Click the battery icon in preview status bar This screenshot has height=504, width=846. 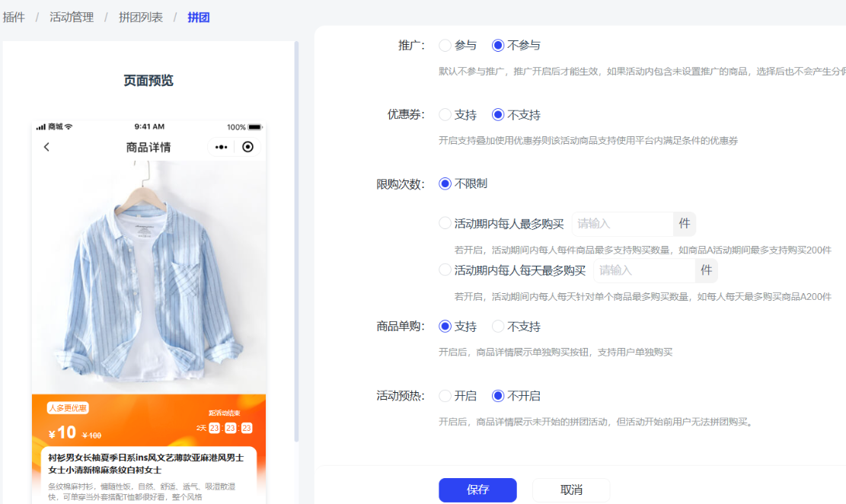tap(254, 127)
